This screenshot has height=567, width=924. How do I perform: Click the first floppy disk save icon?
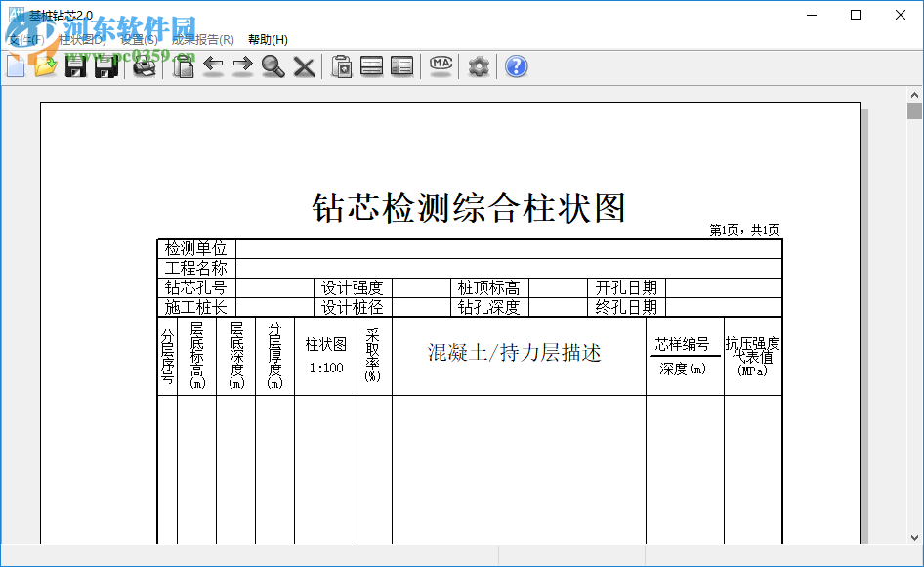(x=75, y=66)
